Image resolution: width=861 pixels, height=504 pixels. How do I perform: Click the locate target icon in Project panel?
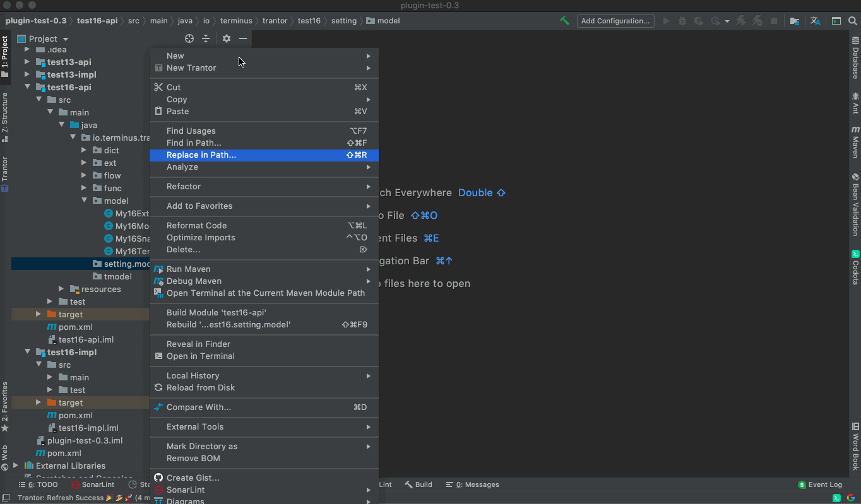[189, 38]
